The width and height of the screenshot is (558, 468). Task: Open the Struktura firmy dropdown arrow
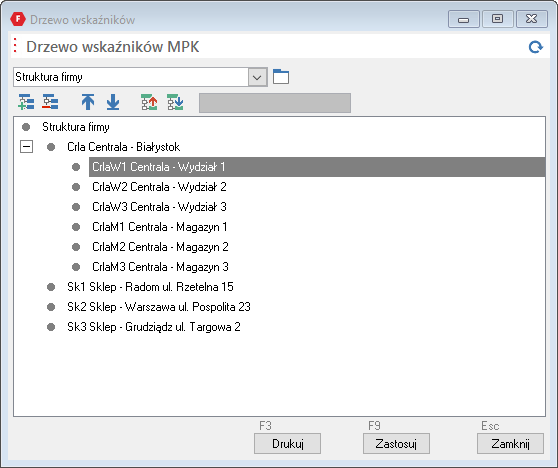click(258, 77)
